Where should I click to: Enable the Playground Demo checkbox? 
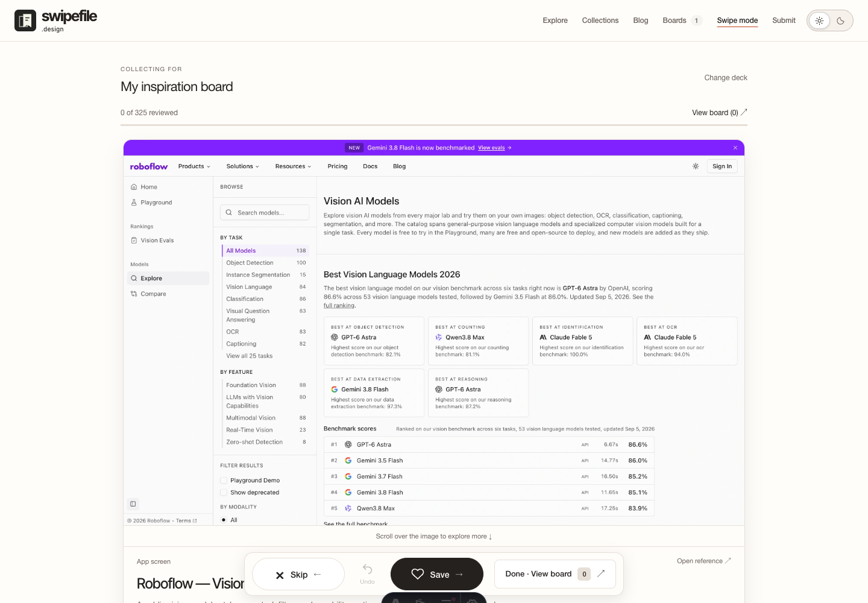[224, 481]
